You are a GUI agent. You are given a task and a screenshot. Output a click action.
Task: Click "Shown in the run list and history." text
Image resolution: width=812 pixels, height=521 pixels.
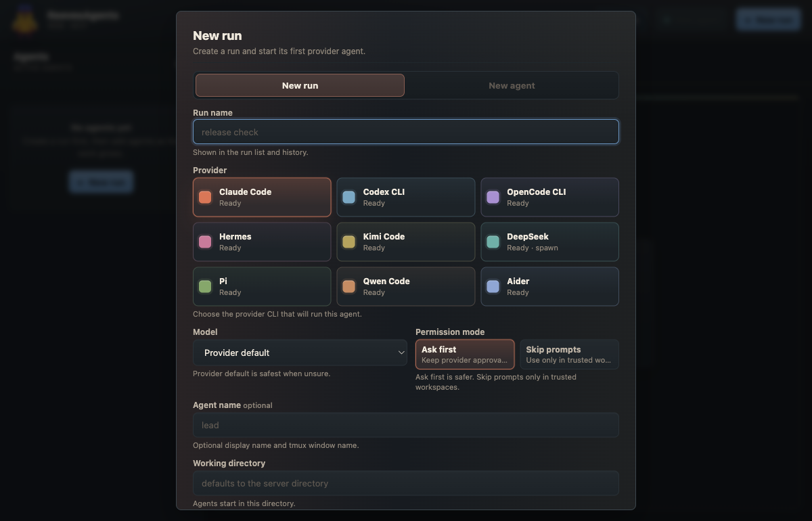[250, 152]
